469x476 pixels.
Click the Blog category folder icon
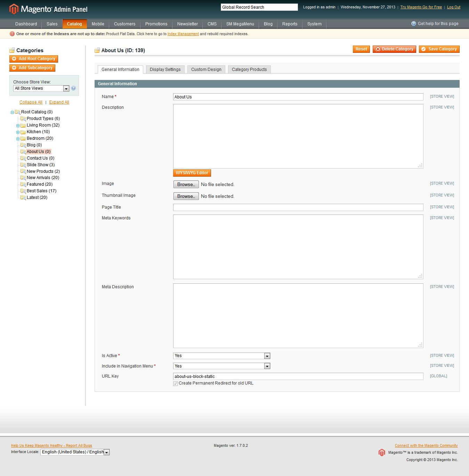(23, 145)
